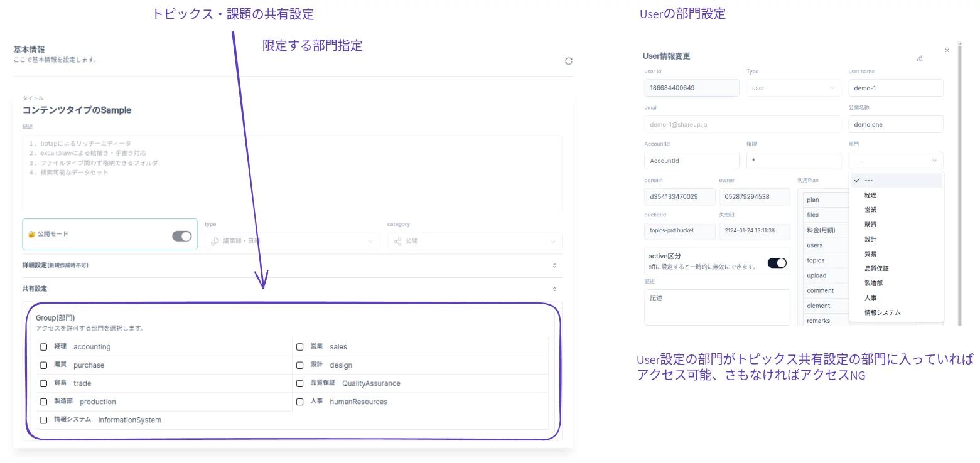Open the Type dropdown showing user

click(794, 88)
